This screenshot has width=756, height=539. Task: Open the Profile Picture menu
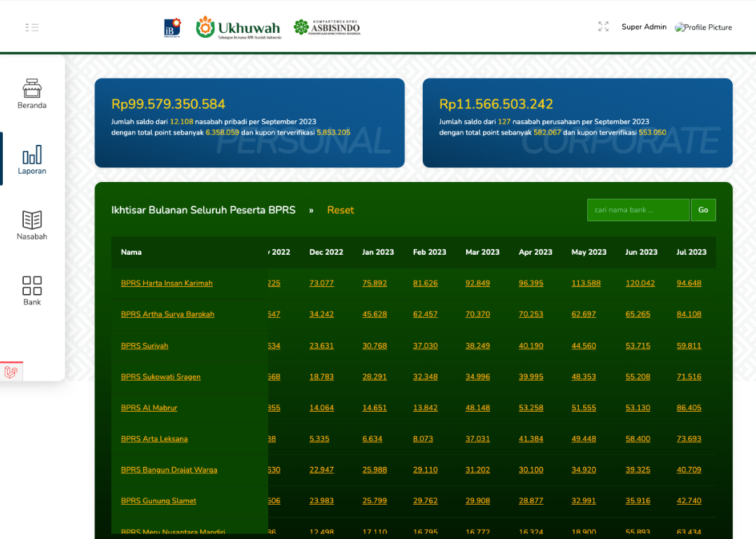pos(703,27)
